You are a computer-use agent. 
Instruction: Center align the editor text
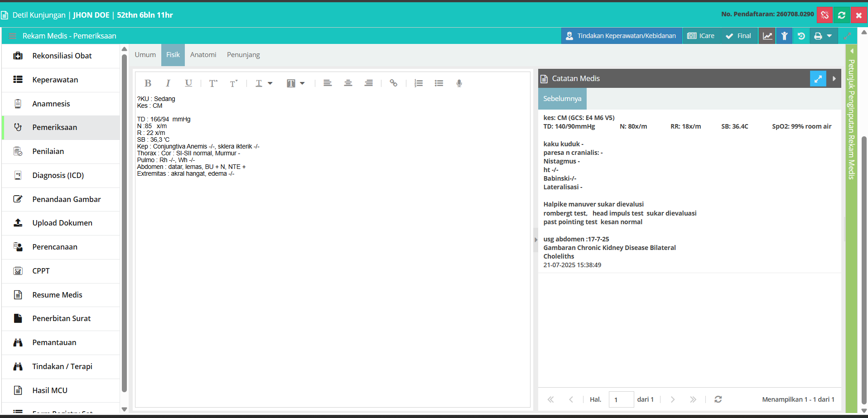[x=348, y=83]
